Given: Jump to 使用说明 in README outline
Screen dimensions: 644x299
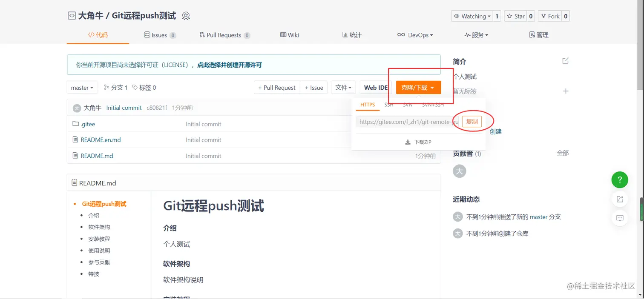Looking at the screenshot, I should (x=99, y=251).
